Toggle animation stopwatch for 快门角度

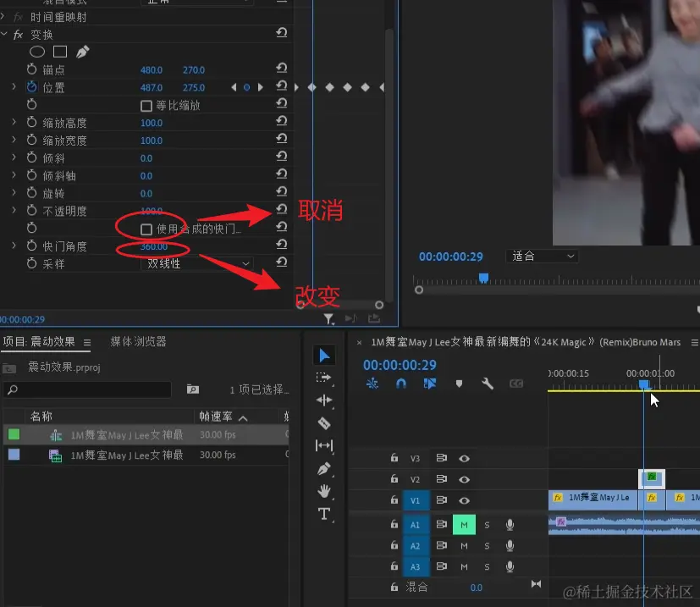click(x=31, y=246)
